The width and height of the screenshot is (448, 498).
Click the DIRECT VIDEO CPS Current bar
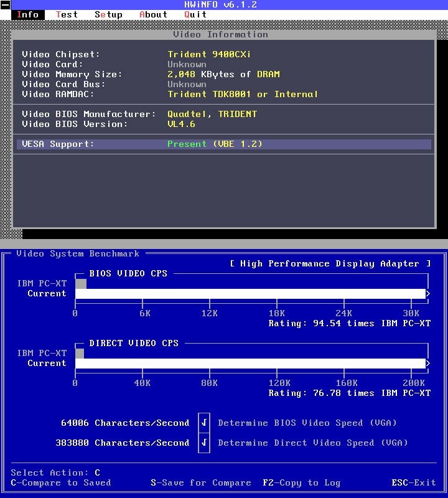(250, 364)
